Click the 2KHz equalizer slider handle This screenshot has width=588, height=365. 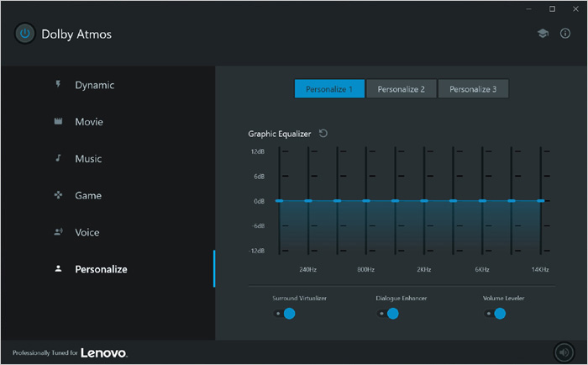click(x=424, y=201)
